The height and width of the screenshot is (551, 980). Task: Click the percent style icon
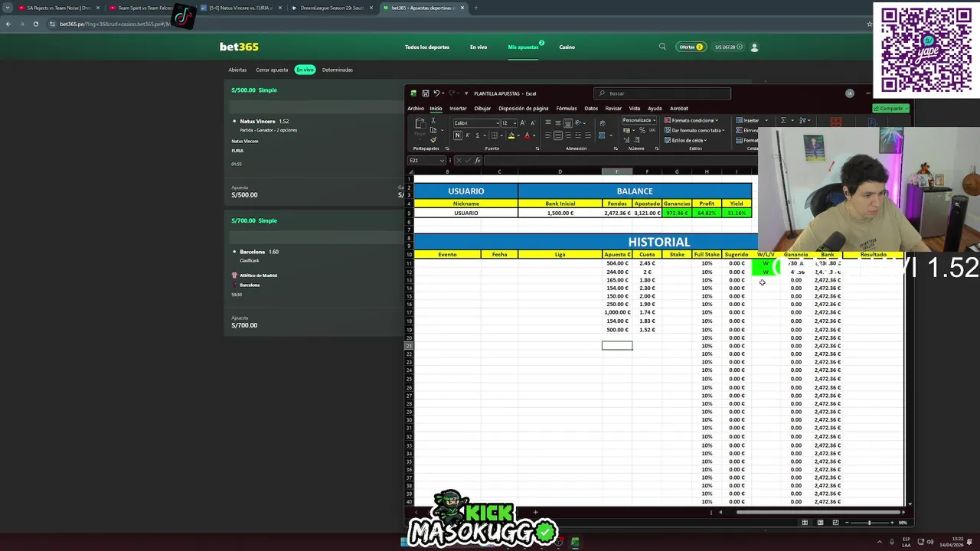click(x=642, y=130)
